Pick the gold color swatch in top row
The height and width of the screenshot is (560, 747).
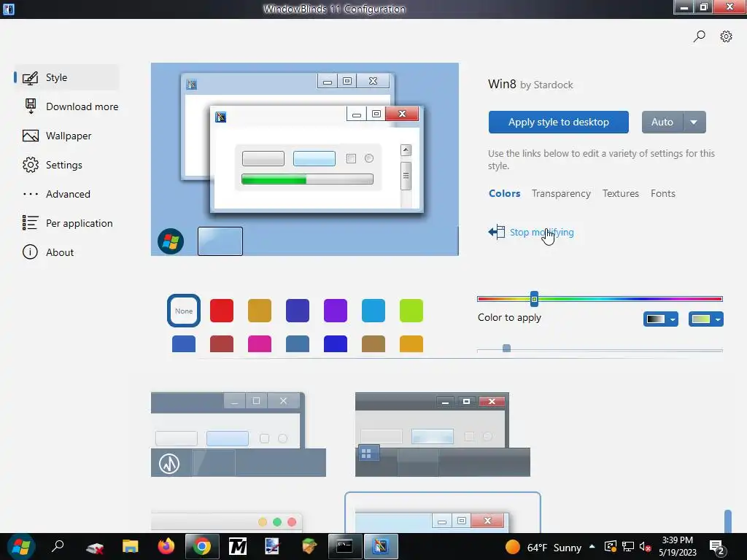pyautogui.click(x=260, y=311)
